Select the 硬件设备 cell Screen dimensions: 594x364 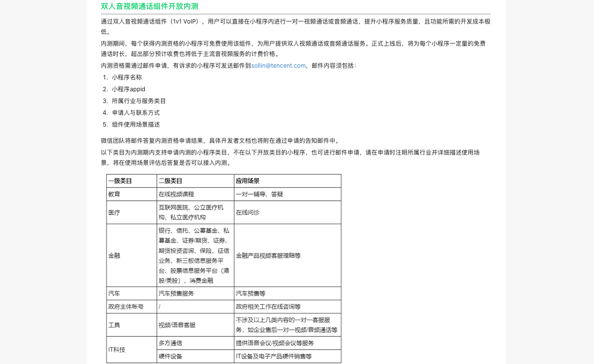195,356
